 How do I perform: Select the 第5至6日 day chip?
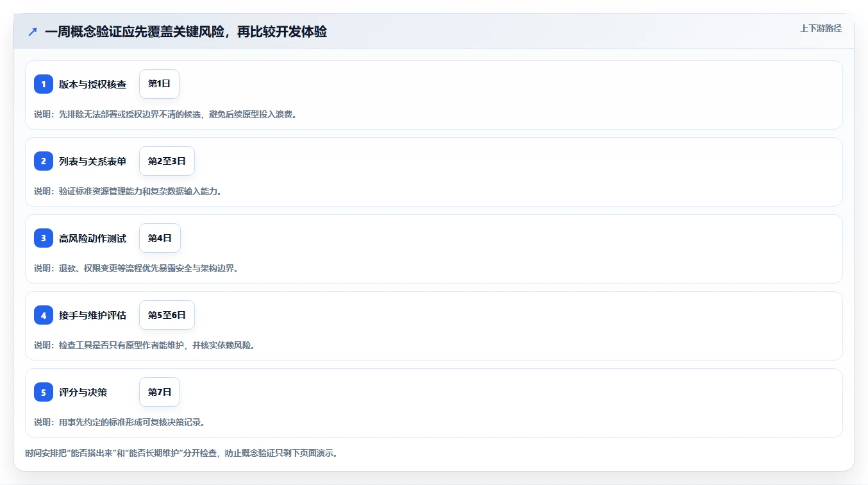(167, 315)
